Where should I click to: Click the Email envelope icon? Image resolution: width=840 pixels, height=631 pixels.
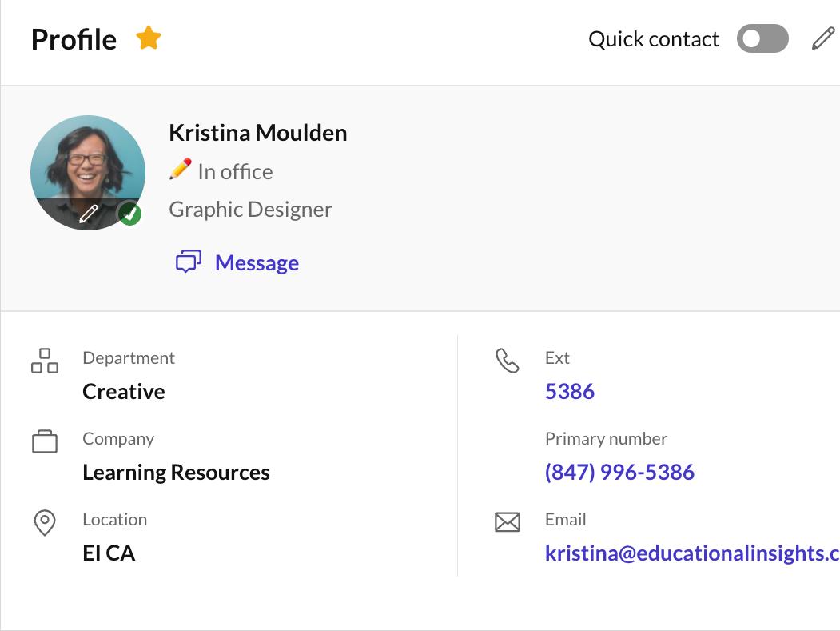tap(508, 522)
